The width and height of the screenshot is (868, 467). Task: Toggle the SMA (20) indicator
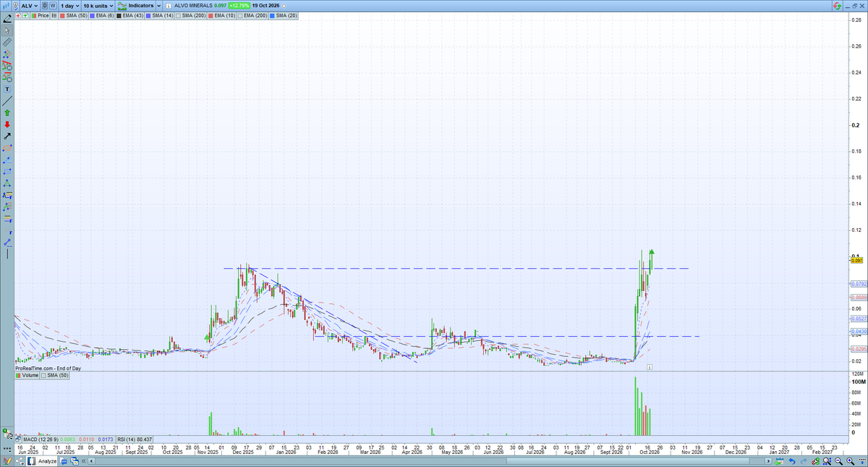284,15
